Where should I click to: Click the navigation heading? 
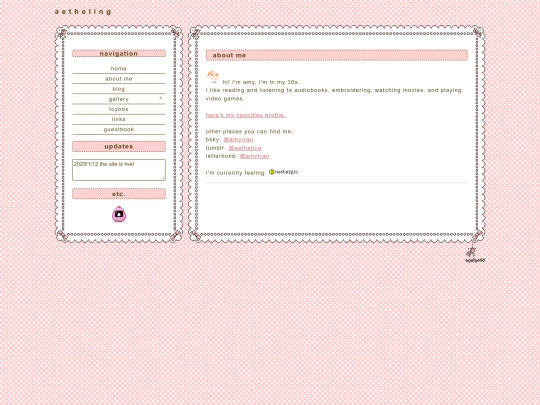point(118,54)
